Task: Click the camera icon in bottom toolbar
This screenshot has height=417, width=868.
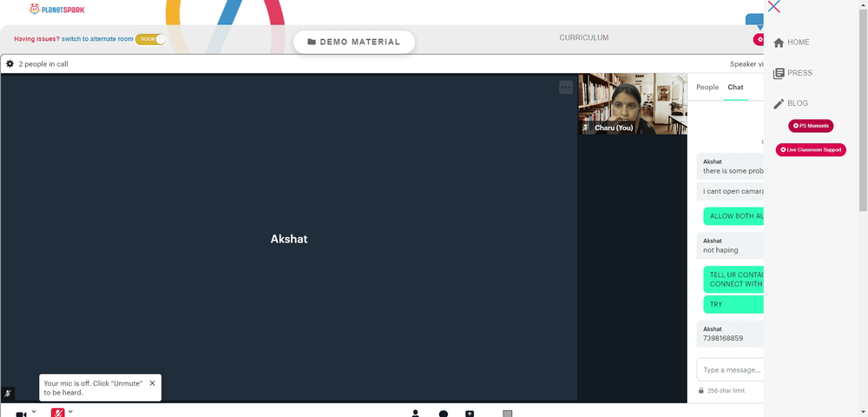Action: click(21, 414)
